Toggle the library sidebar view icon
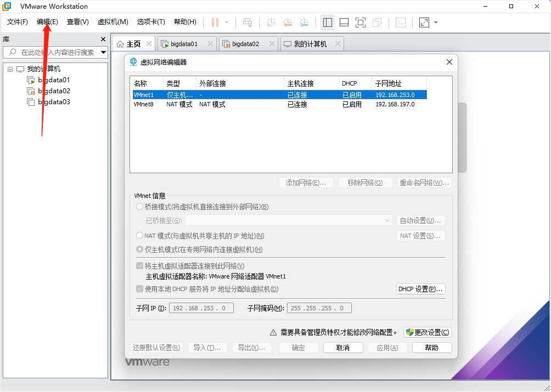This screenshot has width=551, height=392. [x=328, y=22]
